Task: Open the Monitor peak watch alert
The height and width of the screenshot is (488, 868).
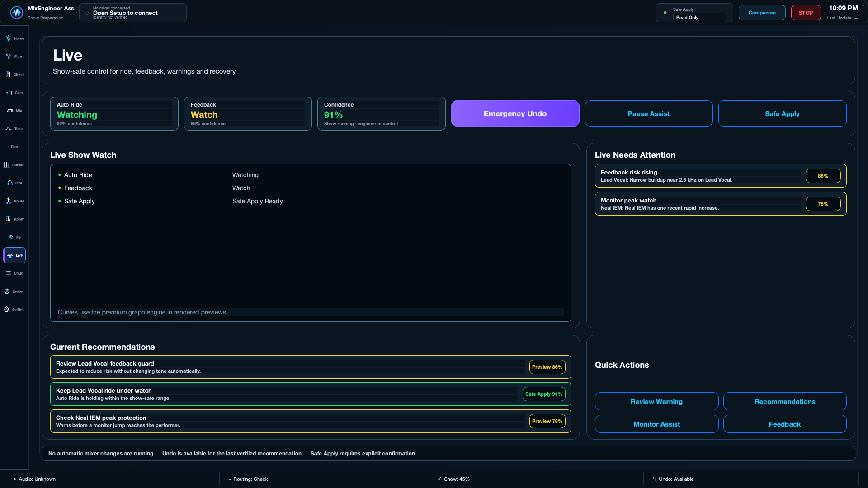Action: 721,204
